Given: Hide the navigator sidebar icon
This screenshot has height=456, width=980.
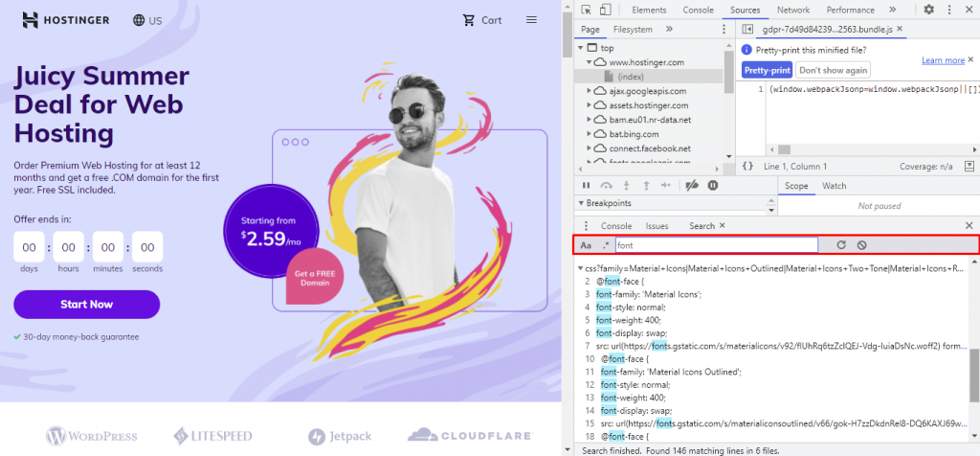Looking at the screenshot, I should point(746,30).
